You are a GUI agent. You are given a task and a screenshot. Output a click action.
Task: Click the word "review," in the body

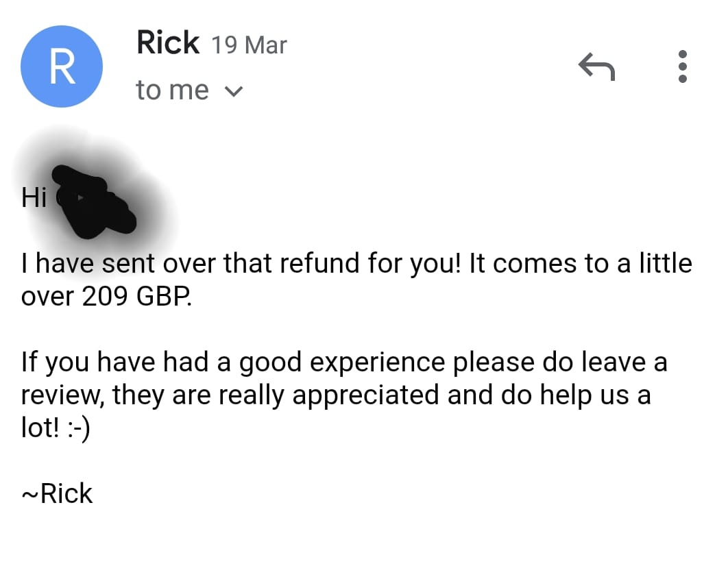pyautogui.click(x=62, y=395)
